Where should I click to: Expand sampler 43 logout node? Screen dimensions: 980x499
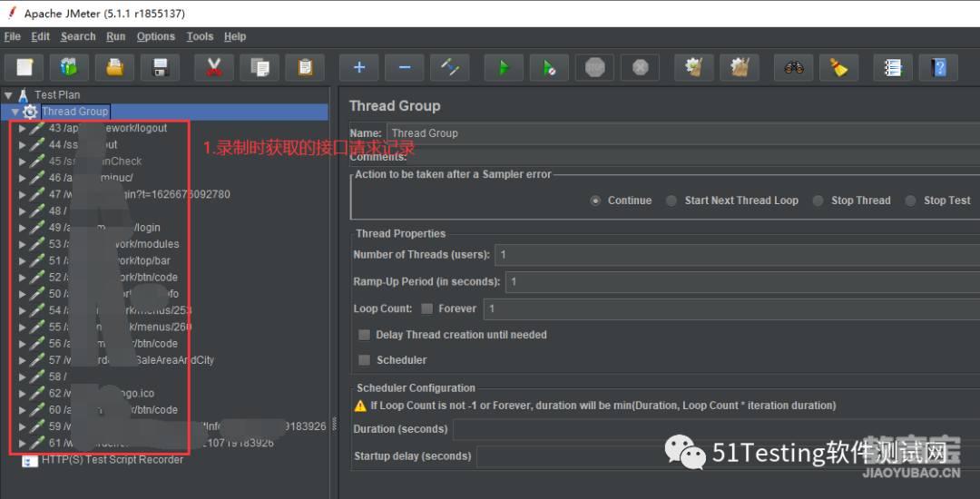coord(23,128)
